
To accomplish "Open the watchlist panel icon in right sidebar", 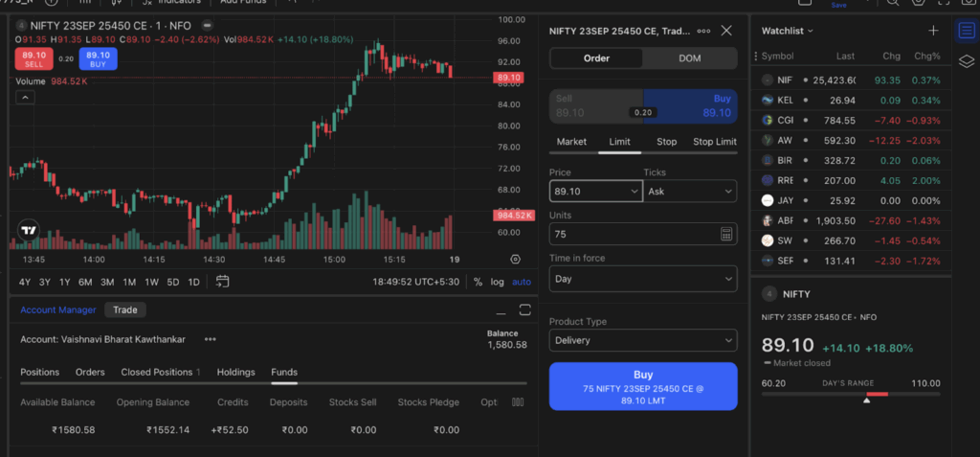I will [966, 31].
